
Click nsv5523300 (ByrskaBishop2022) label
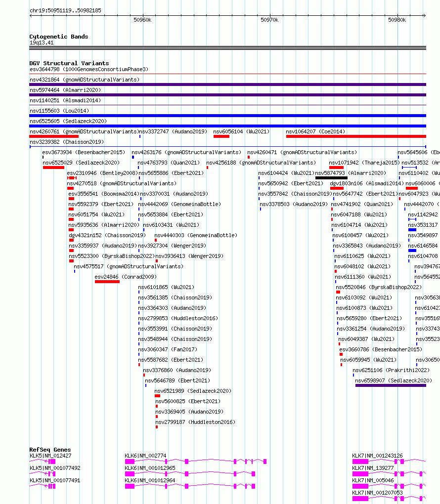(112, 256)
